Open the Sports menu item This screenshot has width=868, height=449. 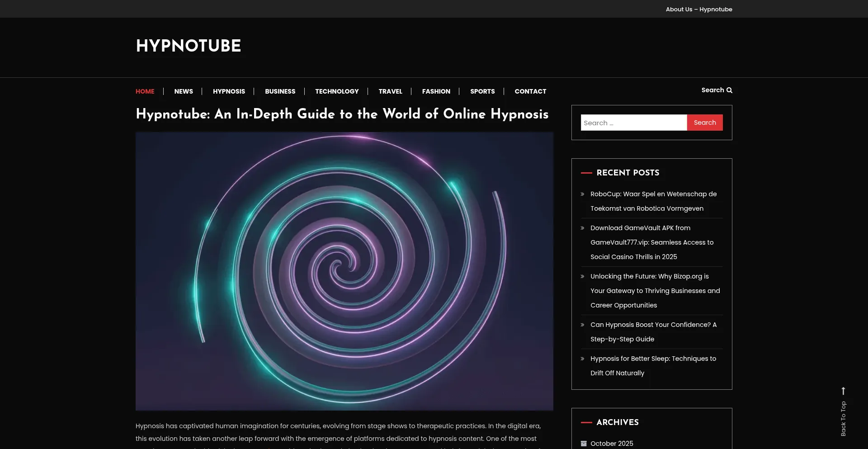(x=482, y=91)
